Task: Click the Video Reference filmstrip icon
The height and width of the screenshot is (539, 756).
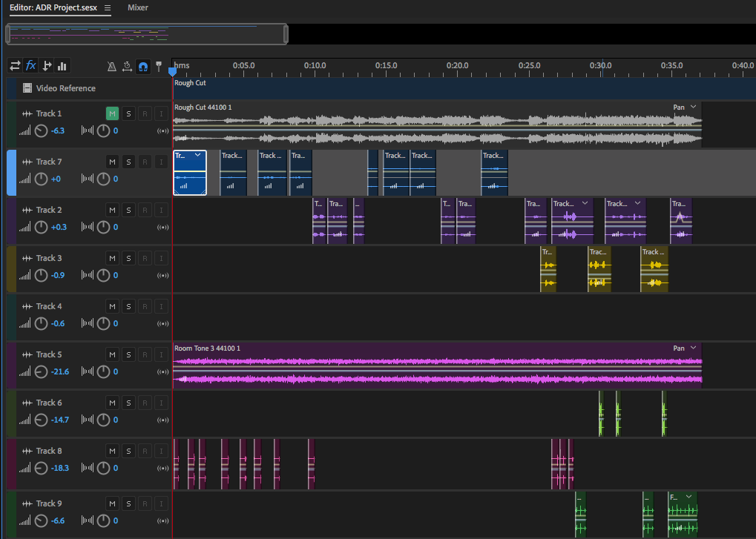Action: point(27,88)
